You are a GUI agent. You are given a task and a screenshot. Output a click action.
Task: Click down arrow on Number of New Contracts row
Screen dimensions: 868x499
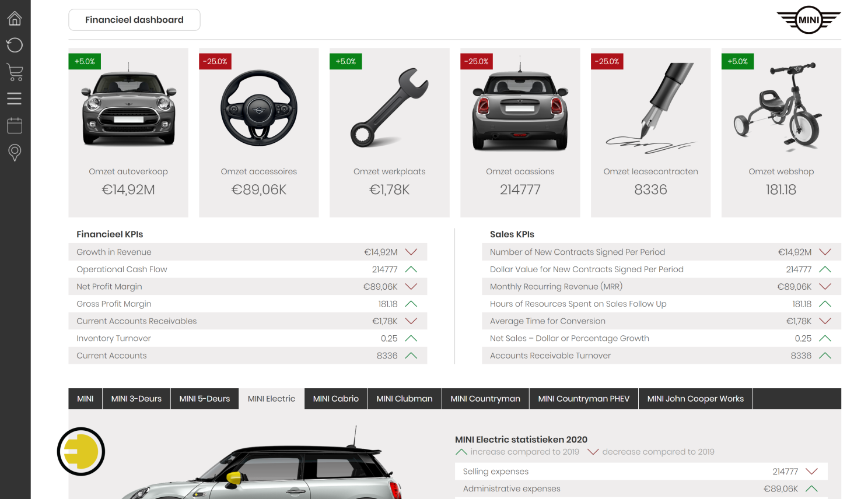tap(825, 252)
